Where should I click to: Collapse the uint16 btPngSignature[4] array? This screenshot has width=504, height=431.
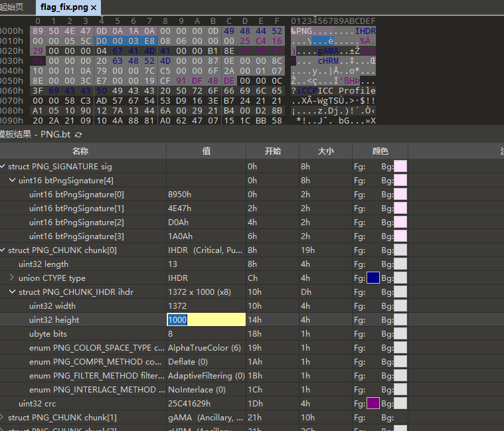click(13, 181)
